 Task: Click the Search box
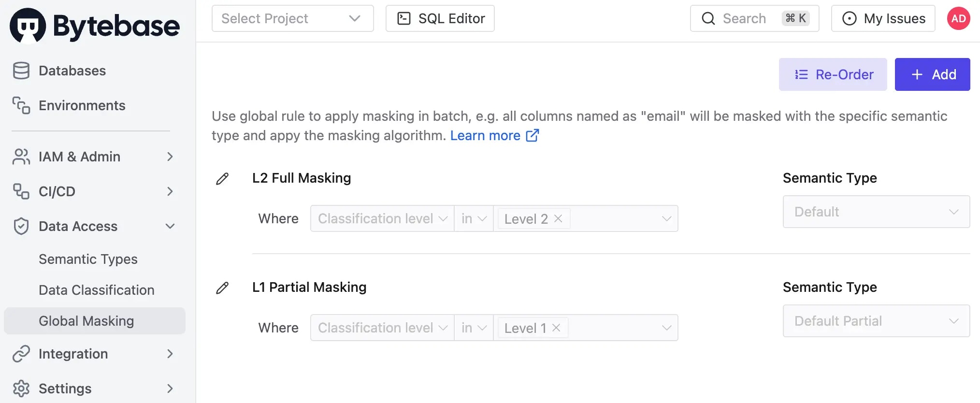(754, 18)
